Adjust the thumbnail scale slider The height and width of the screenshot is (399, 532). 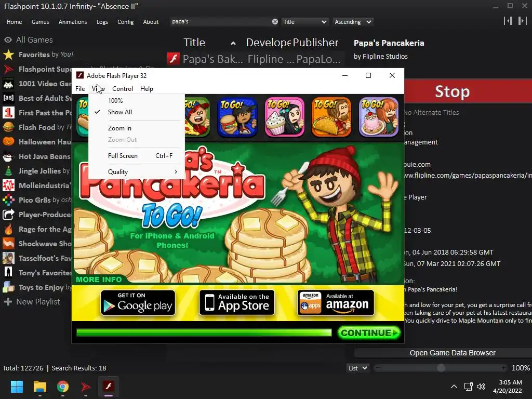coord(441,368)
